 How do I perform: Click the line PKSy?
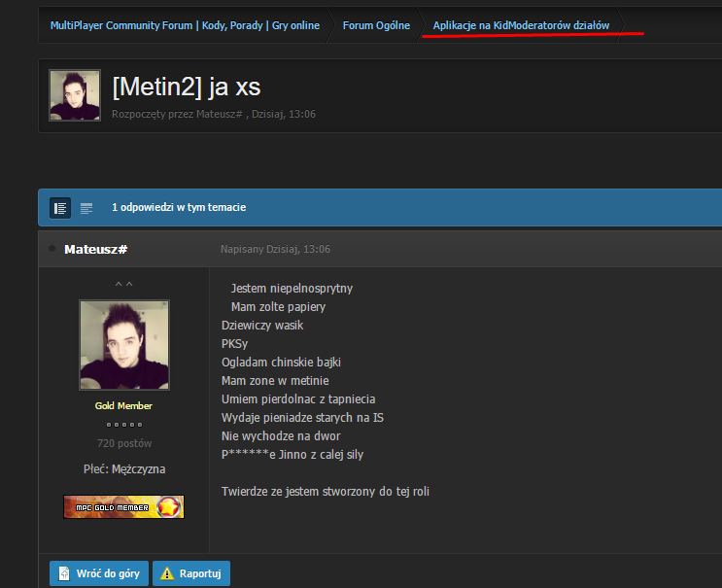[x=234, y=343]
